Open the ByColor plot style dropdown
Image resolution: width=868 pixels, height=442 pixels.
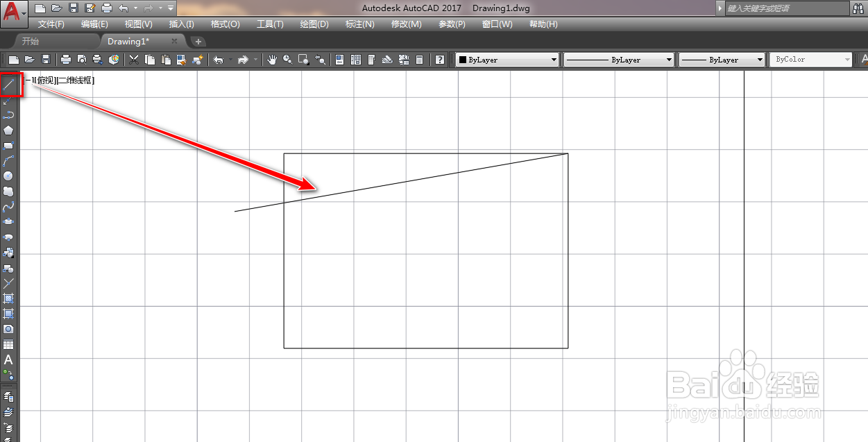[811, 60]
